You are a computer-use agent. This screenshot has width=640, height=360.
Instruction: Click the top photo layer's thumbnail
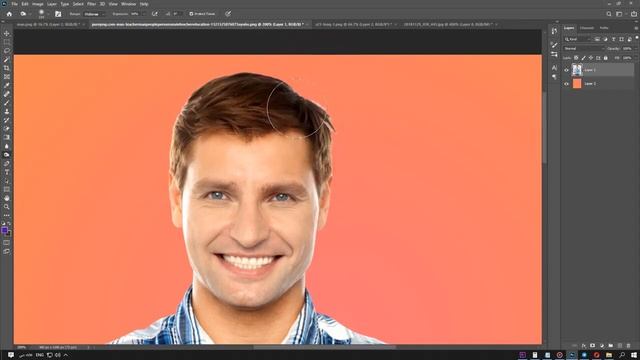[x=577, y=70]
